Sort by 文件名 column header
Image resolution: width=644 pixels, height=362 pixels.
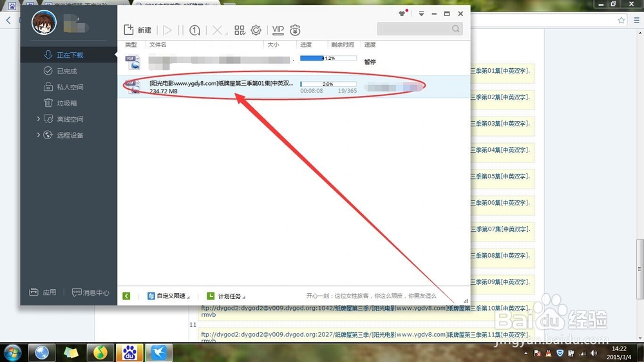[x=158, y=44]
